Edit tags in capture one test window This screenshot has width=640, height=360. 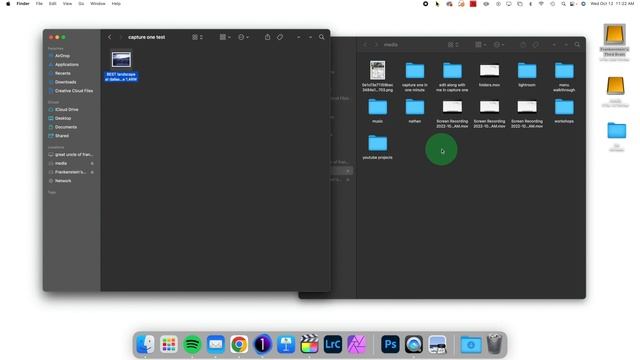[280, 37]
